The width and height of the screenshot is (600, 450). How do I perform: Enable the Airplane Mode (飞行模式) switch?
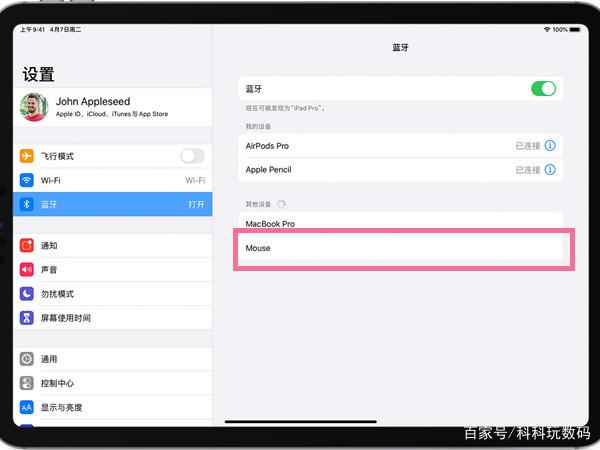point(193,156)
